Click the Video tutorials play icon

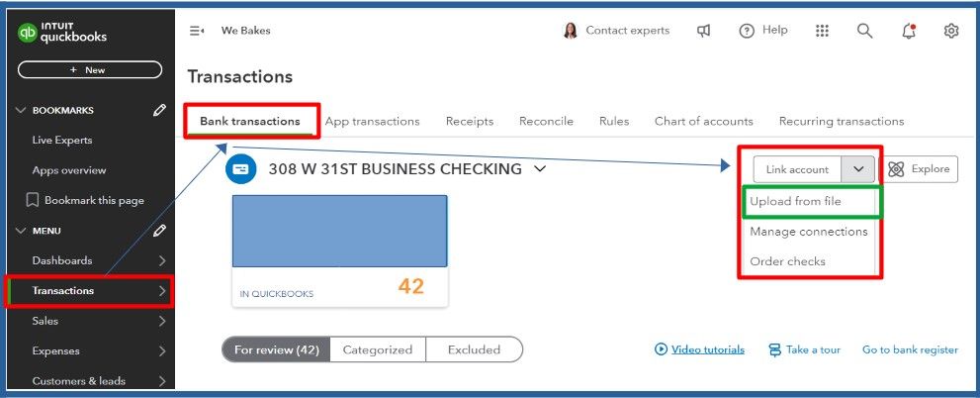pos(661,349)
